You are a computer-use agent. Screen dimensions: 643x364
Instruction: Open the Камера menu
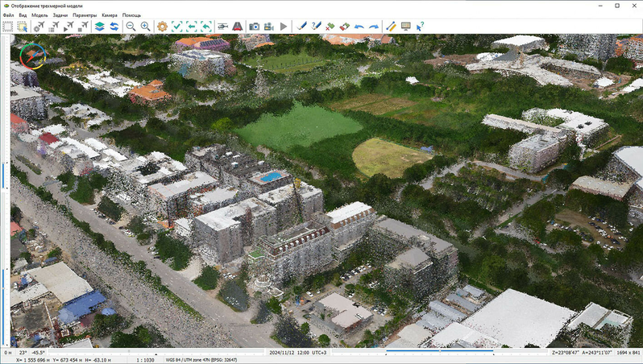(109, 15)
